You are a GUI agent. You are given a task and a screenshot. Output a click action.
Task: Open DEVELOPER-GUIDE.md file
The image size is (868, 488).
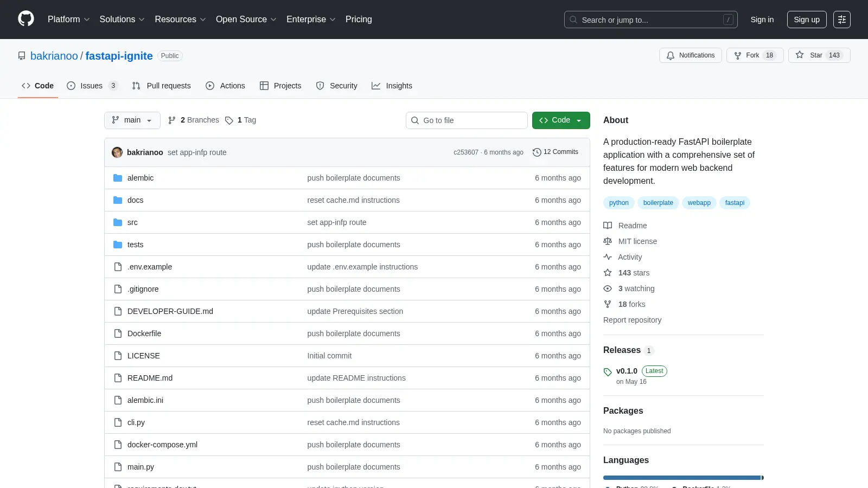[170, 311]
